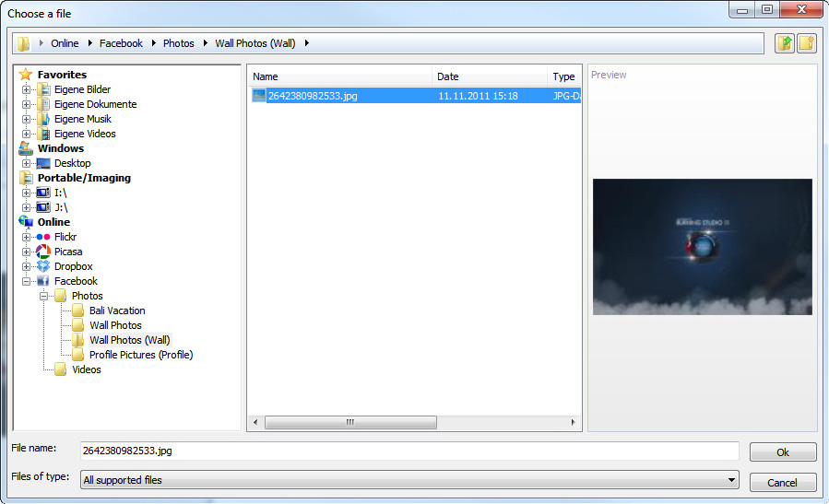
Task: Select the Bali Vacation folder
Action: [x=116, y=311]
